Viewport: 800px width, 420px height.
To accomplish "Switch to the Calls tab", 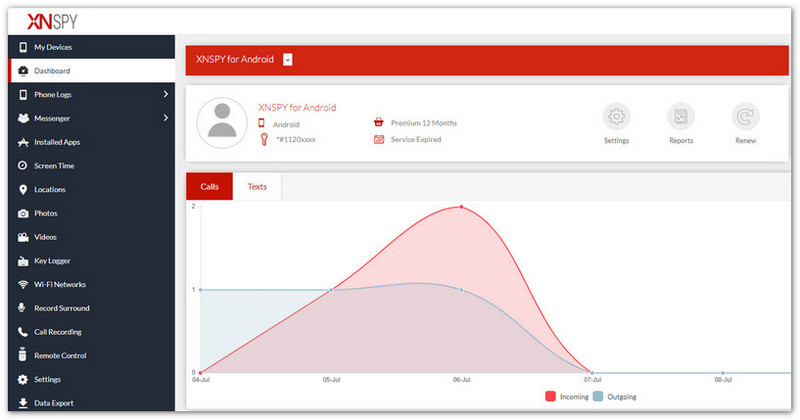I will (209, 186).
